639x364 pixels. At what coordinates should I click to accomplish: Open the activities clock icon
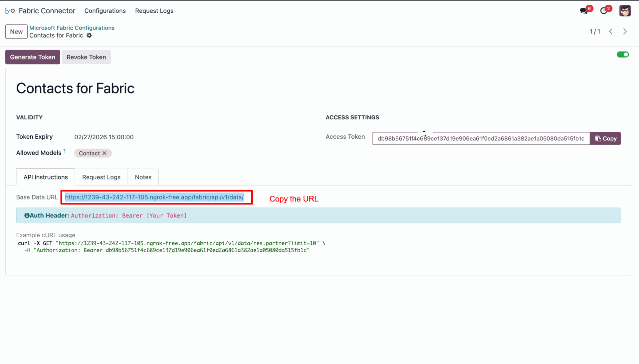pyautogui.click(x=603, y=11)
